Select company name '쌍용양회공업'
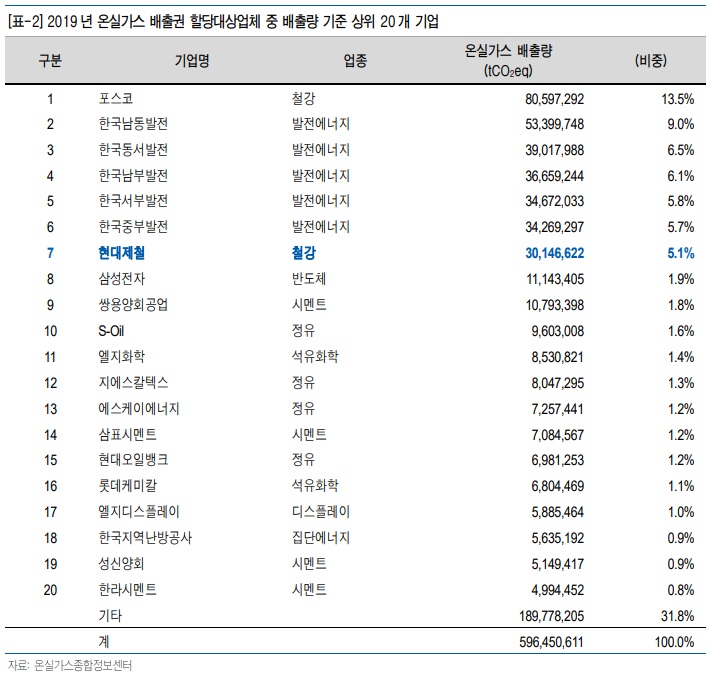709x675 pixels. pyautogui.click(x=133, y=305)
